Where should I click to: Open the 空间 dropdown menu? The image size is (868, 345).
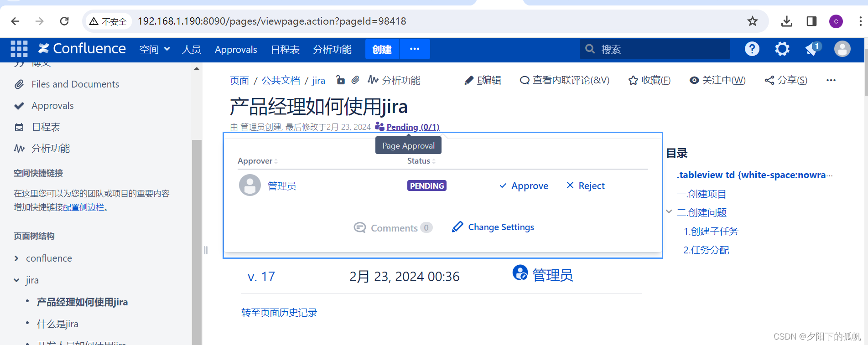(x=155, y=49)
